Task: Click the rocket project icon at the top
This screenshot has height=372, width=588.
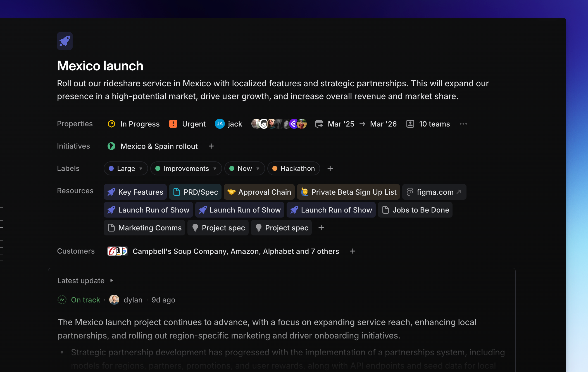Action: 65,41
